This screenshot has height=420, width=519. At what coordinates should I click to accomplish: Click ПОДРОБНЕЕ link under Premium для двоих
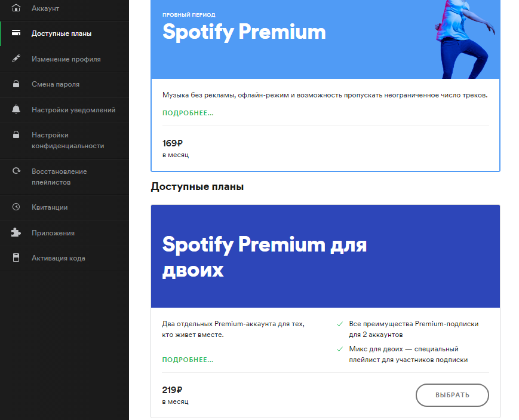[x=188, y=360]
